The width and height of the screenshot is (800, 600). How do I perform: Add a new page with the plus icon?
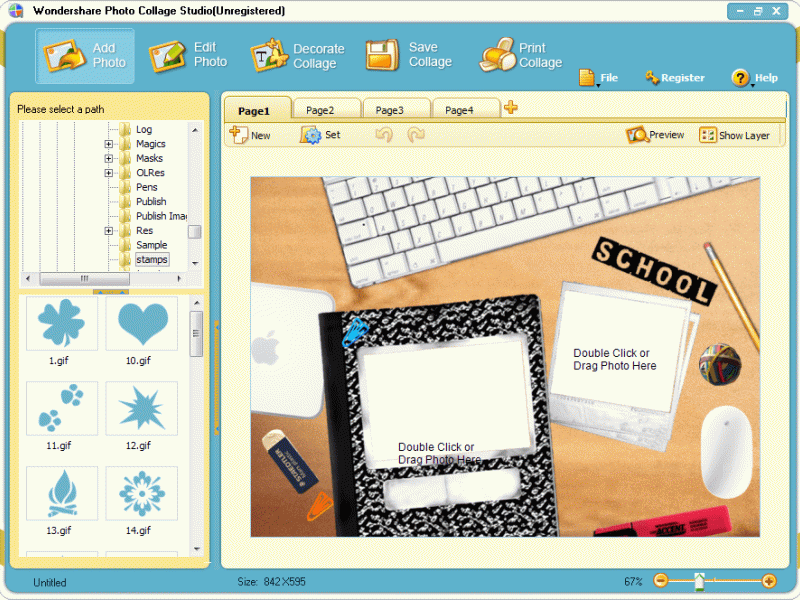[x=510, y=107]
